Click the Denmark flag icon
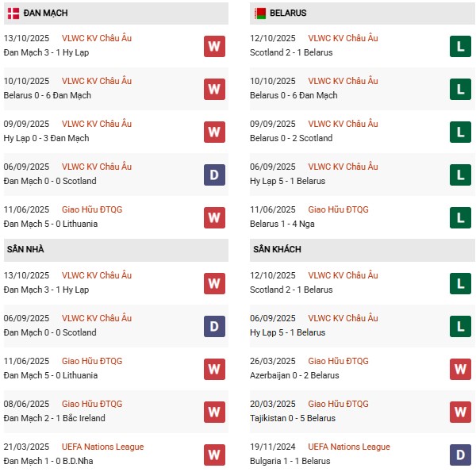 (x=13, y=13)
